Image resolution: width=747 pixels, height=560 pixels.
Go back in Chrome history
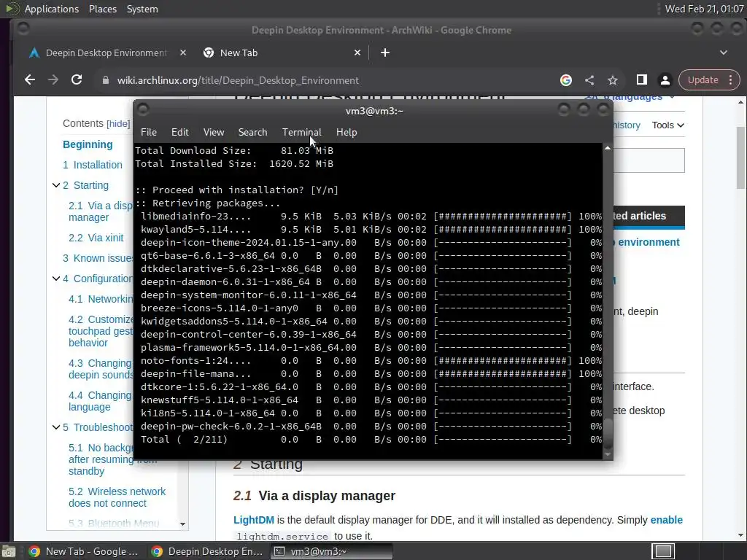tap(29, 80)
